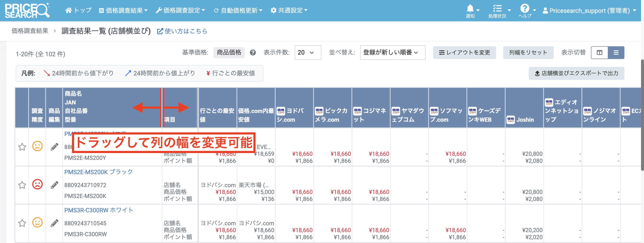Click neutral face accuracy icon for PMS2E-MS200Y

click(x=37, y=146)
